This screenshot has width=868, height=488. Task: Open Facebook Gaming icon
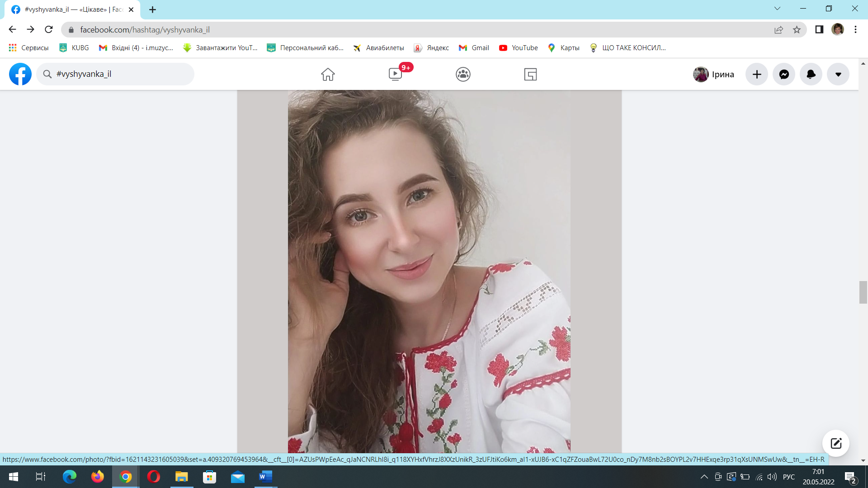(530, 74)
